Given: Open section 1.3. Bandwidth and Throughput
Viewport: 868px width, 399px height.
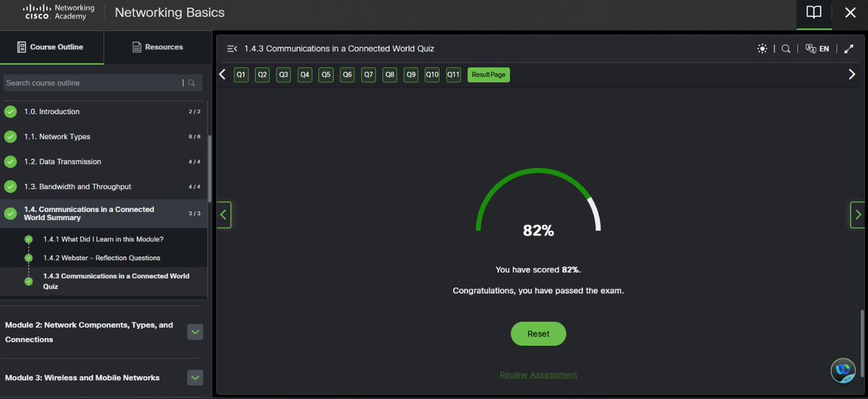Looking at the screenshot, I should 105,187.
